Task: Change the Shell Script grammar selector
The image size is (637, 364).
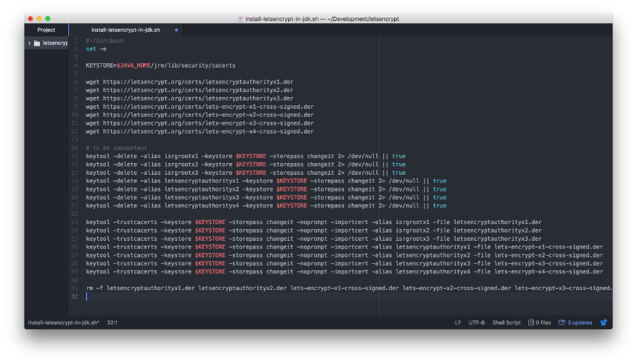Action: point(506,322)
